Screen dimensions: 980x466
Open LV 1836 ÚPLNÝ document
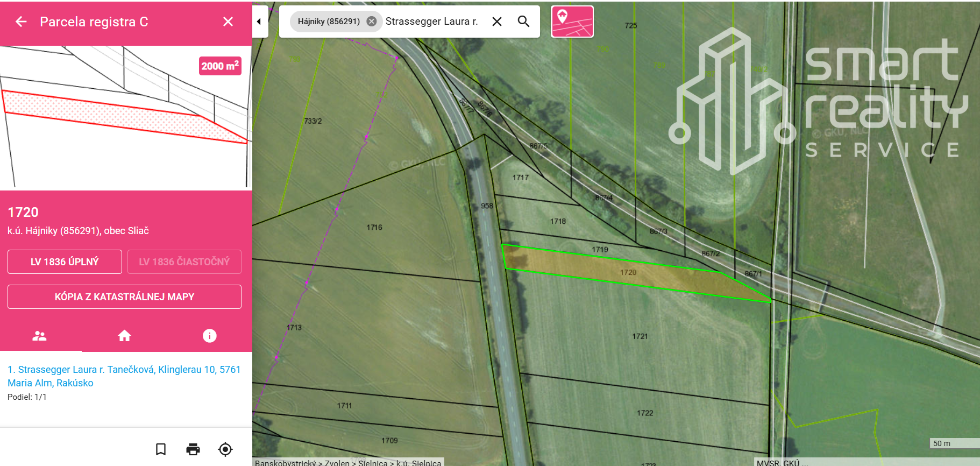65,262
